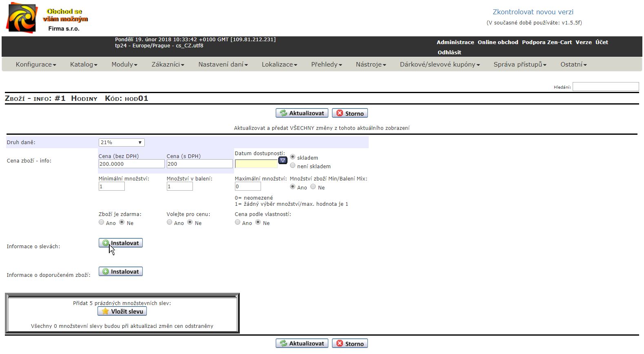Click top Aktualizovat button with refresh icon

(302, 113)
